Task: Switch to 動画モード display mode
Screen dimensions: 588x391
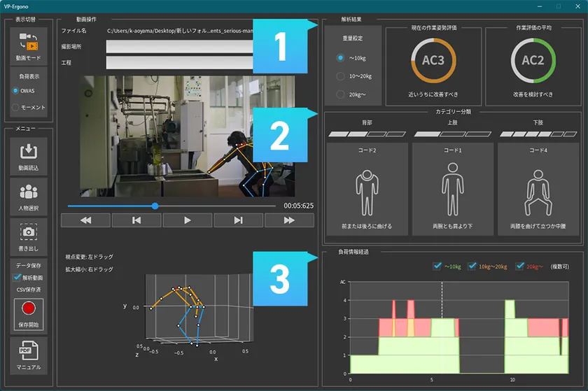Action: (29, 45)
